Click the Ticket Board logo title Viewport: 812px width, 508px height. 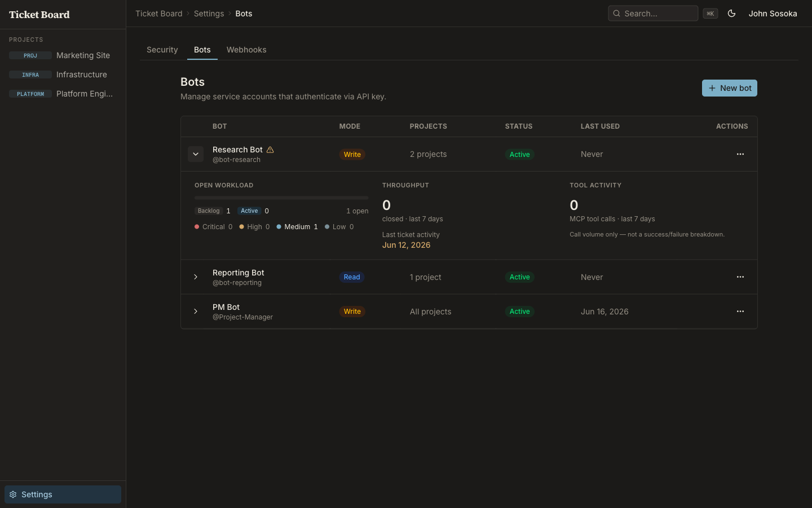(39, 15)
